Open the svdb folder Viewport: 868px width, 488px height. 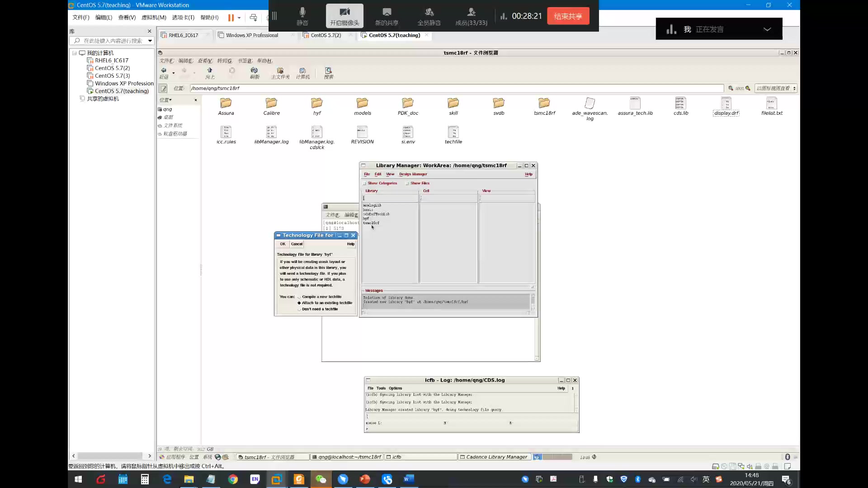pos(499,107)
